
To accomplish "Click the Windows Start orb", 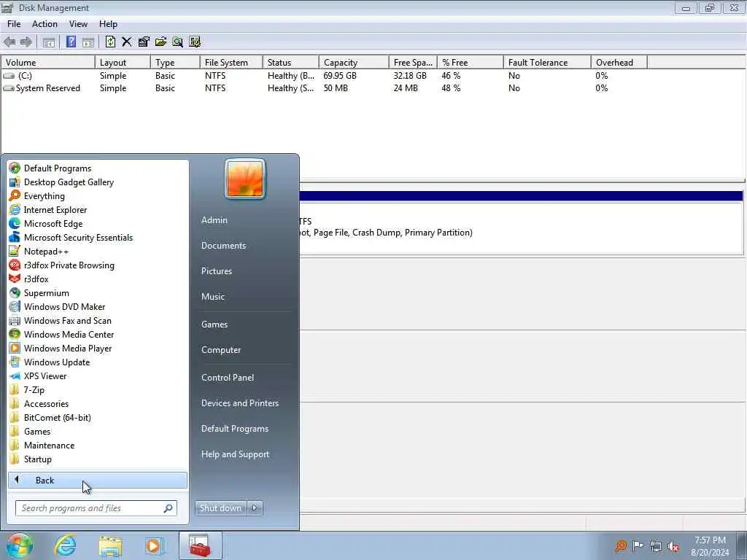I will tap(20, 545).
